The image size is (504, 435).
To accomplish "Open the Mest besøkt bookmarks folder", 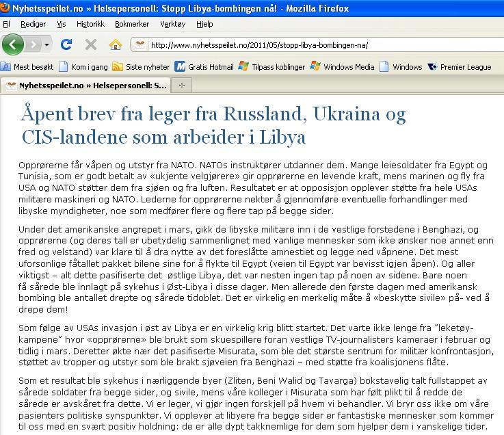I will coord(27,67).
